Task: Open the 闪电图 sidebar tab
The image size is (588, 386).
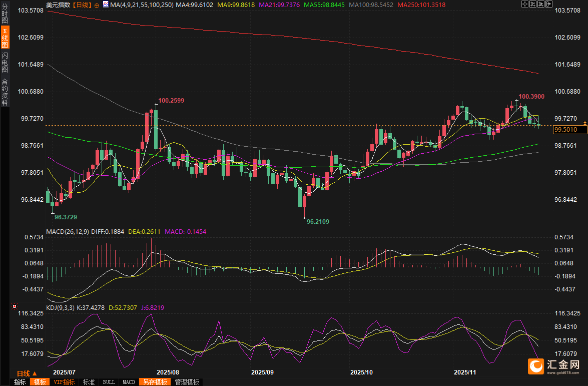Action: (x=5, y=62)
